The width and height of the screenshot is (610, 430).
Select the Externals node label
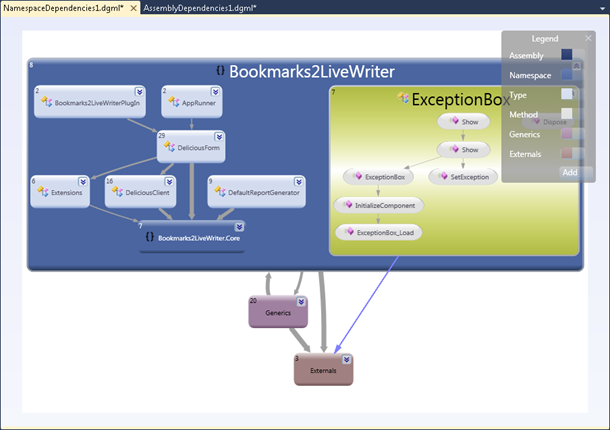(x=323, y=370)
